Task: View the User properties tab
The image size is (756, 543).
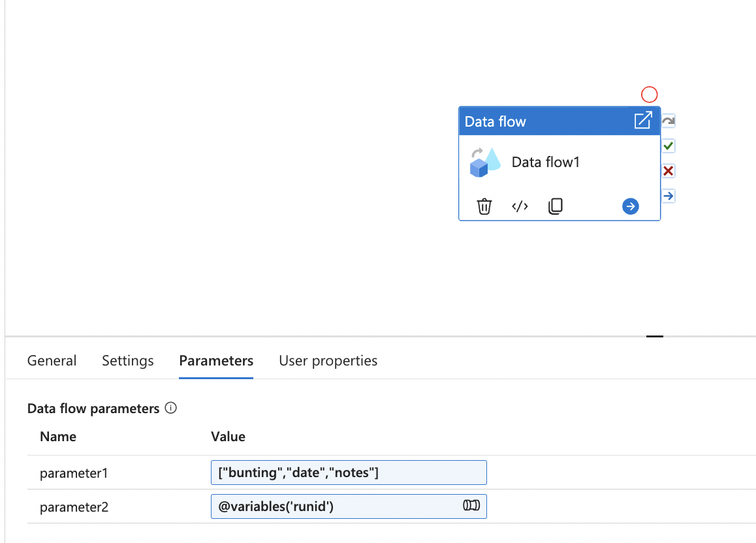Action: click(328, 360)
